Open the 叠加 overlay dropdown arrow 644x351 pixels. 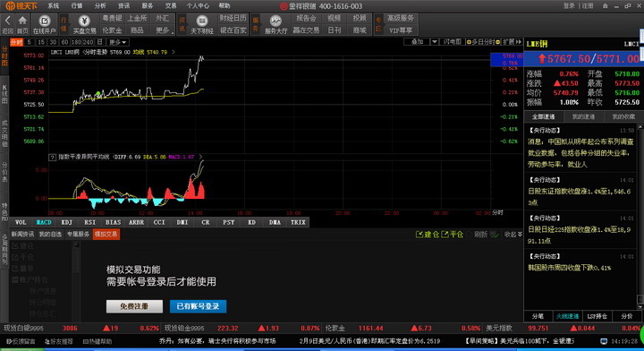pyautogui.click(x=434, y=42)
